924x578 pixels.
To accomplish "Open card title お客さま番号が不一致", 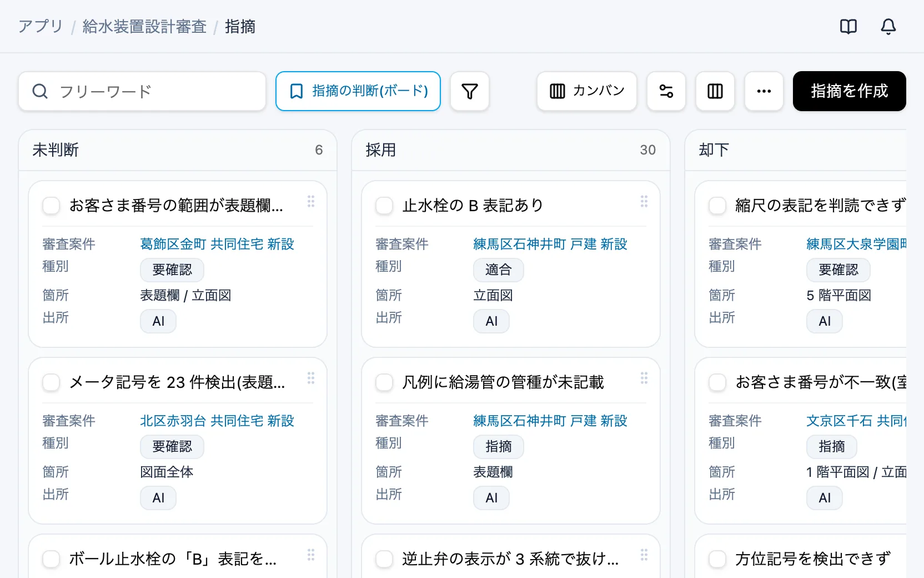I will click(x=821, y=382).
